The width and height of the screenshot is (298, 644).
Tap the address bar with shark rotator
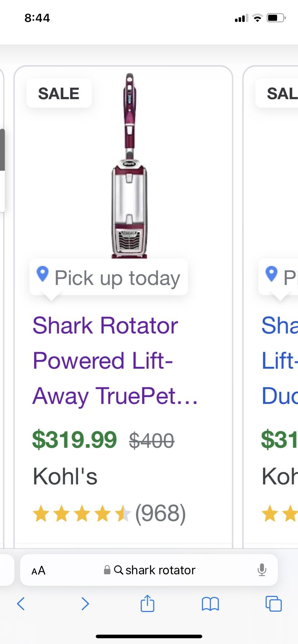click(160, 570)
